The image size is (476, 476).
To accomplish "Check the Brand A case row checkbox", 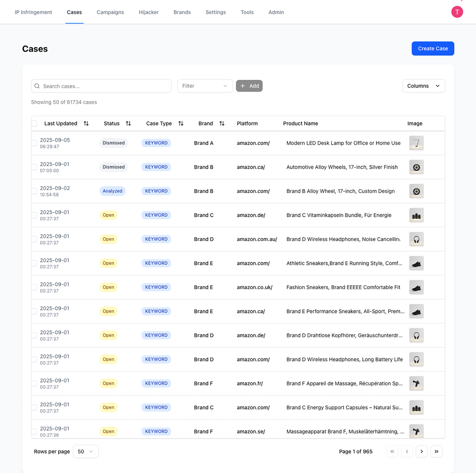I will point(34,143).
